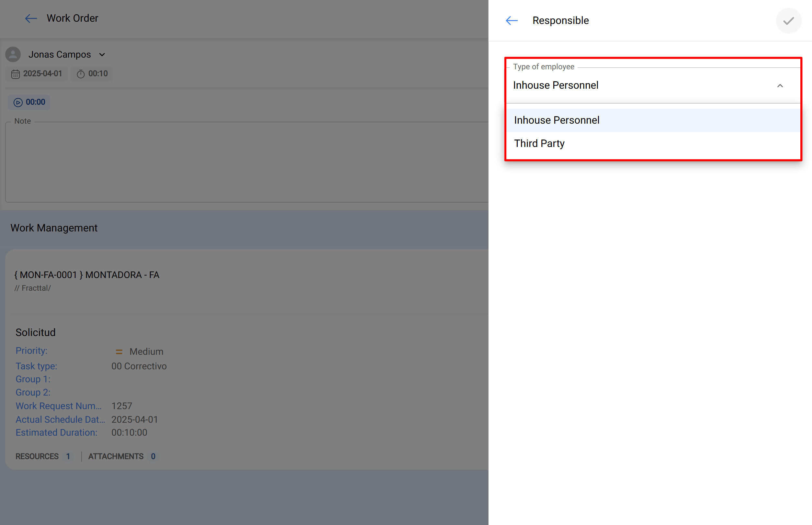Image resolution: width=812 pixels, height=525 pixels.
Task: Choose Inhouse Personnel from the list
Action: point(653,120)
